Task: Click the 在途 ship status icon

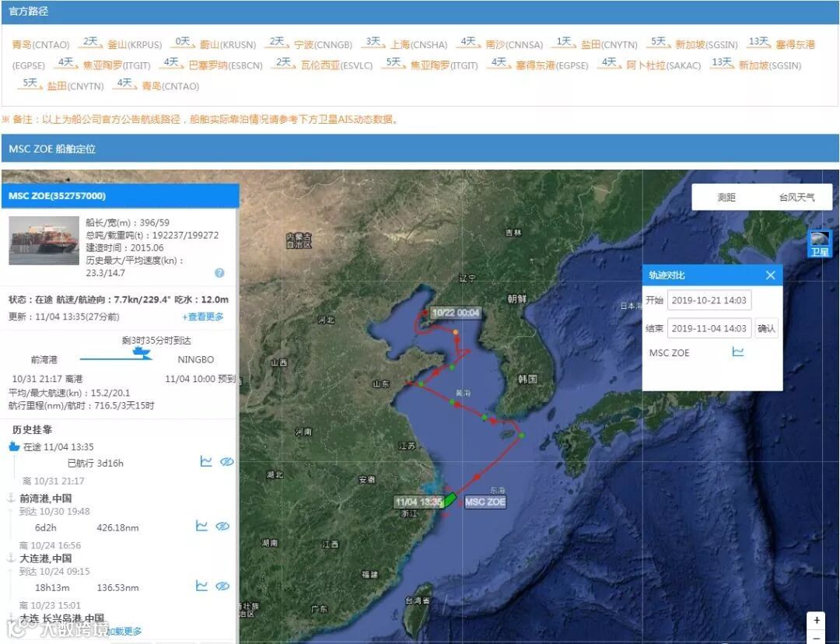Action: [14, 446]
